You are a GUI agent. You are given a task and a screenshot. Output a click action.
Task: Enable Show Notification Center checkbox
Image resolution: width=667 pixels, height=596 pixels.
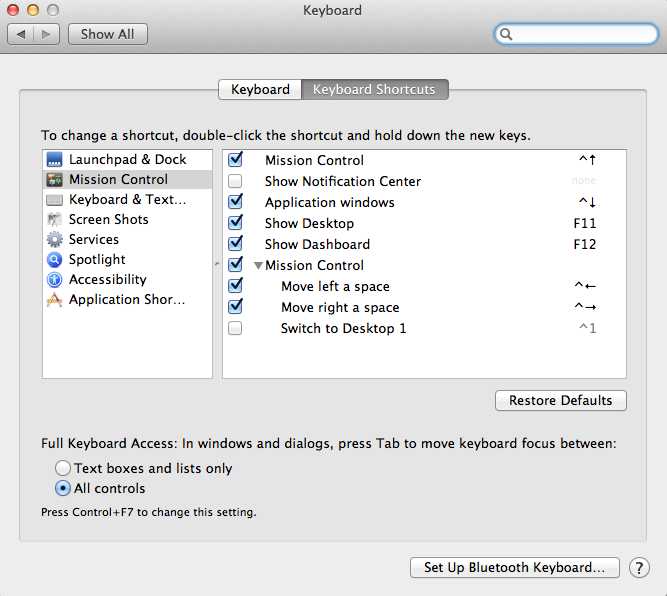click(x=235, y=181)
